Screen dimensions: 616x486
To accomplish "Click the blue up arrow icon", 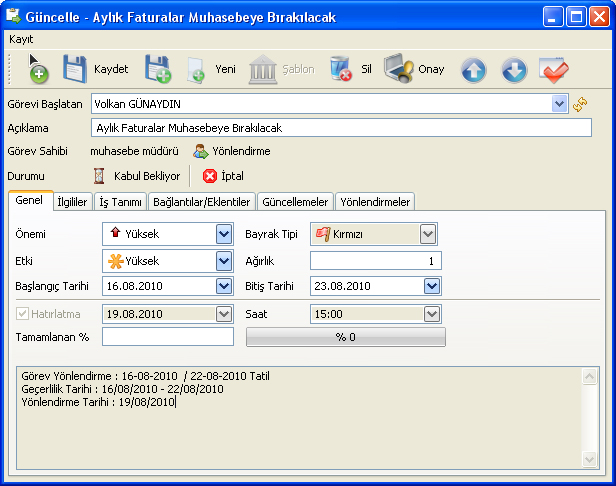I will 474,70.
